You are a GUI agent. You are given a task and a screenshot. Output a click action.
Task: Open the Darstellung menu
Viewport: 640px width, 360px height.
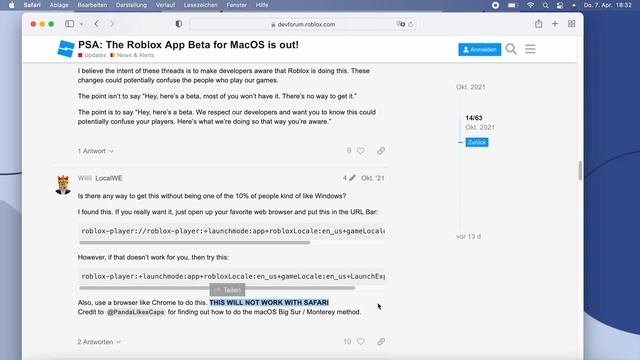point(131,5)
